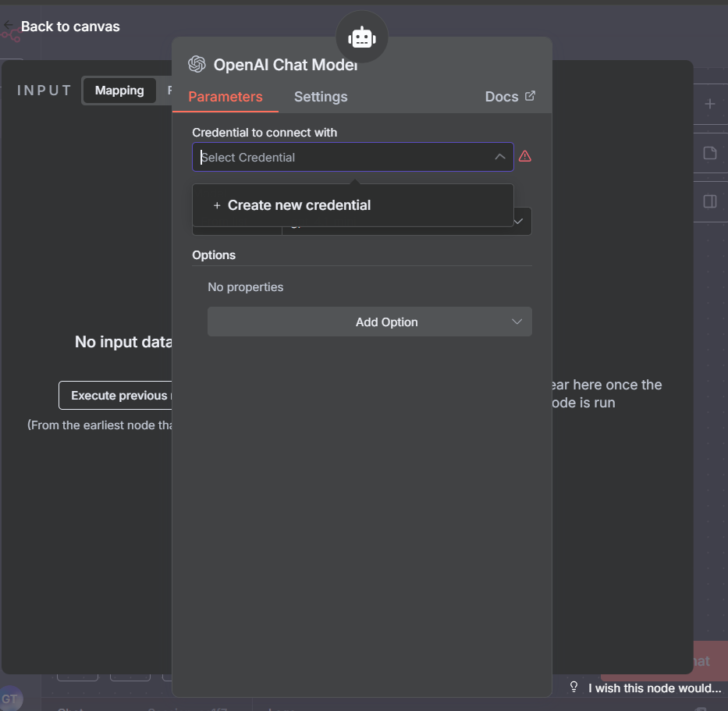Click the Execute previous nodes button
The width and height of the screenshot is (728, 711).
coord(115,395)
